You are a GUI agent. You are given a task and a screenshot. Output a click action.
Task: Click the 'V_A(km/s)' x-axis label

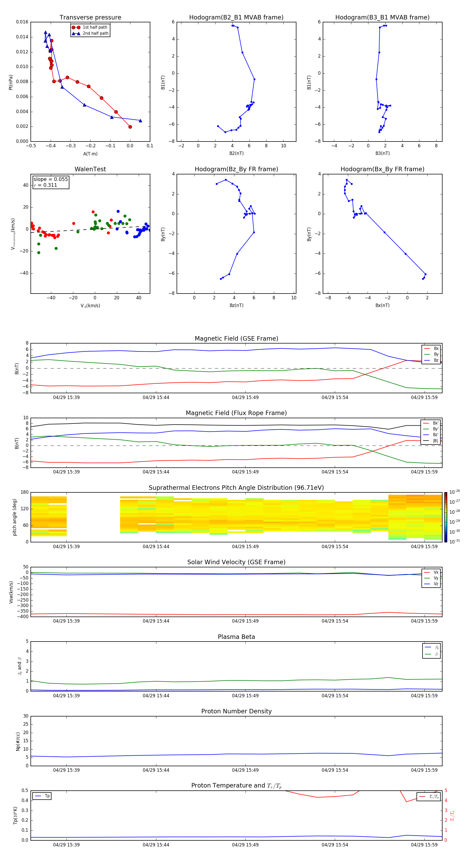[x=90, y=306]
